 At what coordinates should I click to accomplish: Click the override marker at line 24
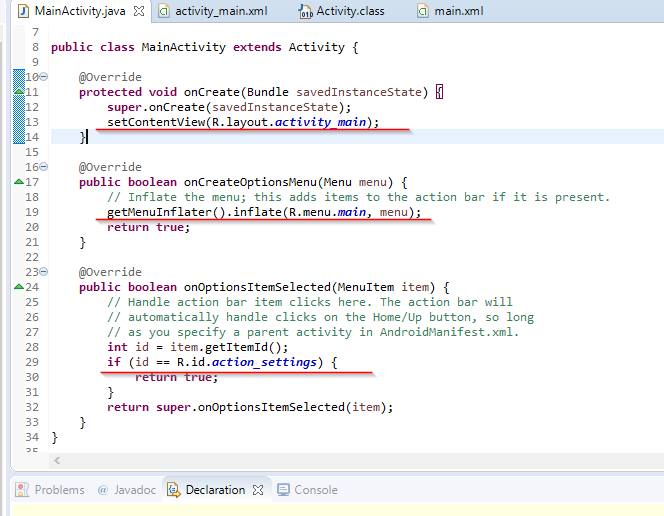[x=19, y=287]
